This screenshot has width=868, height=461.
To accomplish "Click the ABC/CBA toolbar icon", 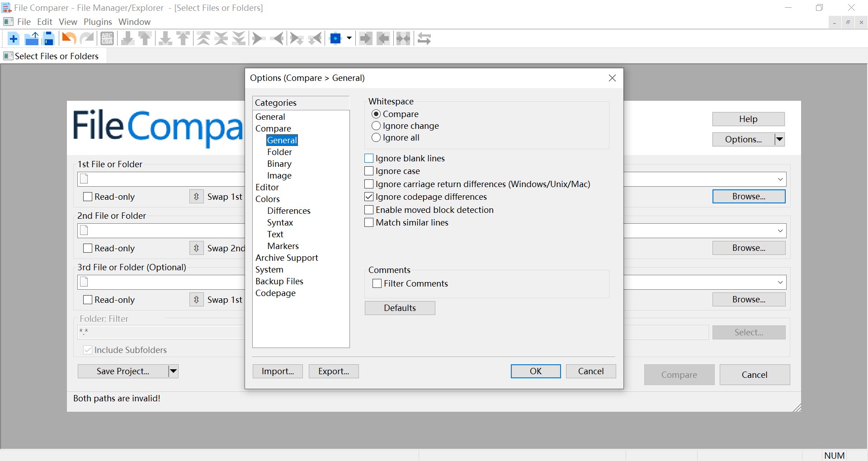I will [x=107, y=39].
